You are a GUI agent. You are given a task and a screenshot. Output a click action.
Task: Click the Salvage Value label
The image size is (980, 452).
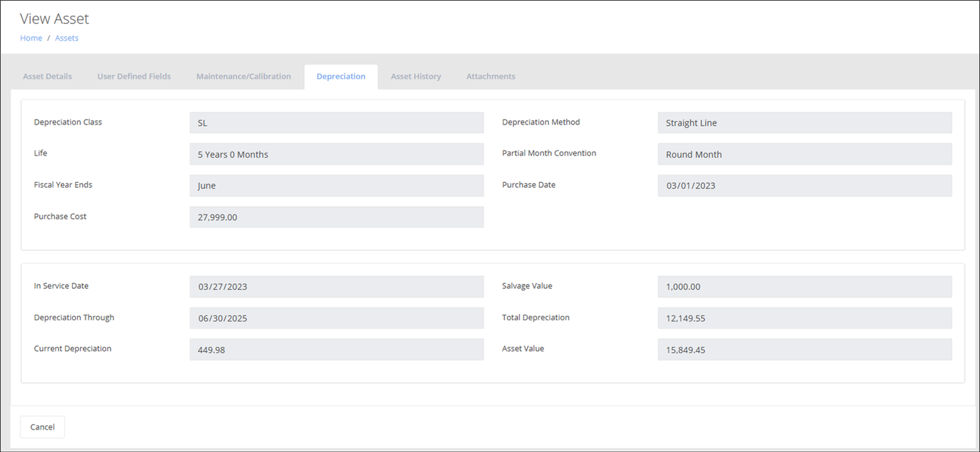tap(527, 286)
